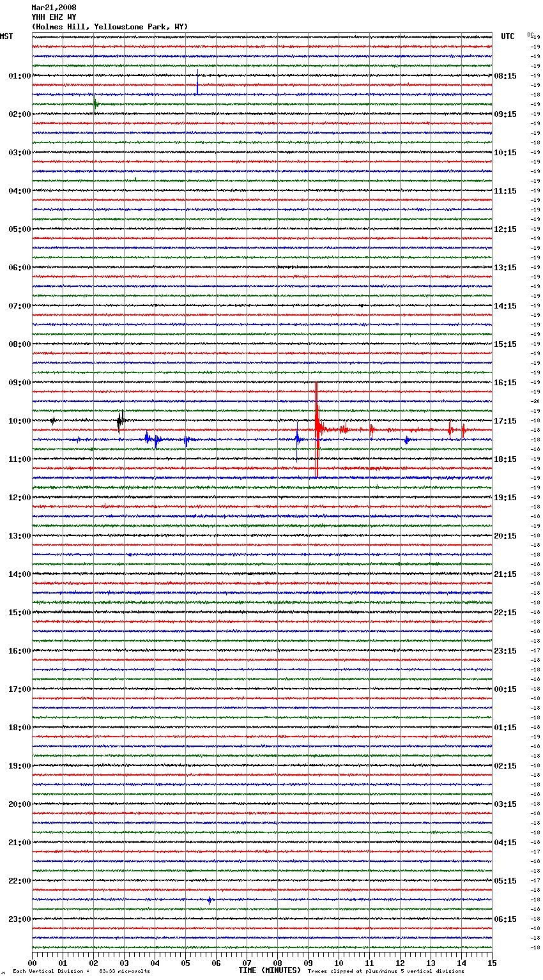Click the 08:15 UTC row label

pos(505,76)
